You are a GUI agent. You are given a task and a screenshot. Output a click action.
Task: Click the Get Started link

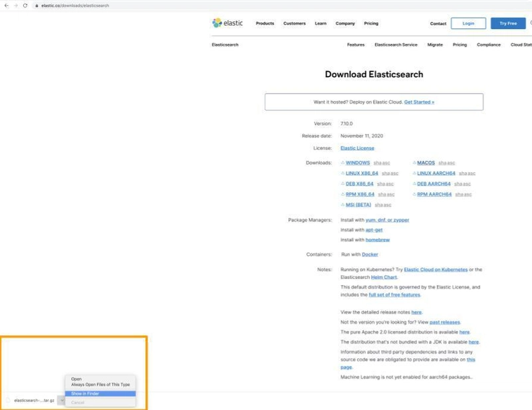point(419,102)
